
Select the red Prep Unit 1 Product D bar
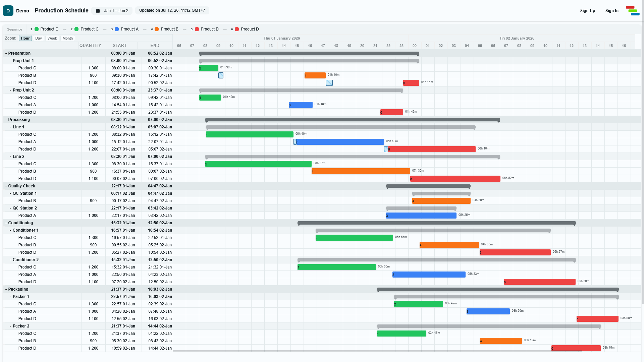[x=411, y=83]
